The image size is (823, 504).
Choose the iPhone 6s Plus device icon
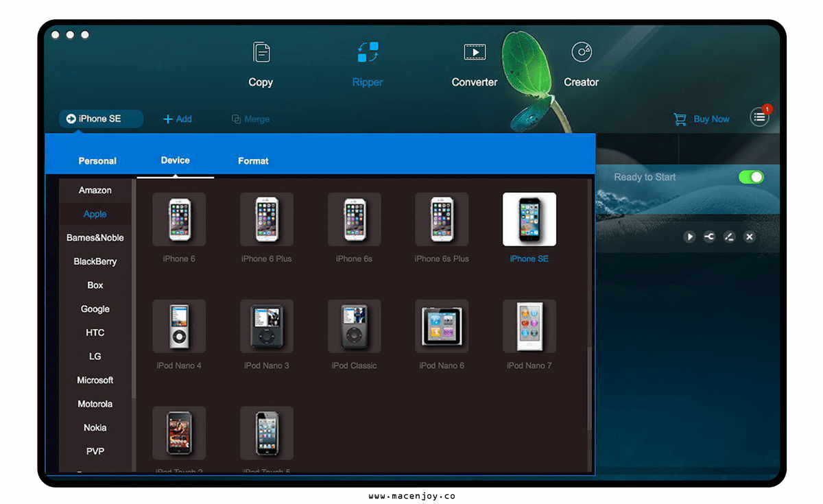(442, 219)
